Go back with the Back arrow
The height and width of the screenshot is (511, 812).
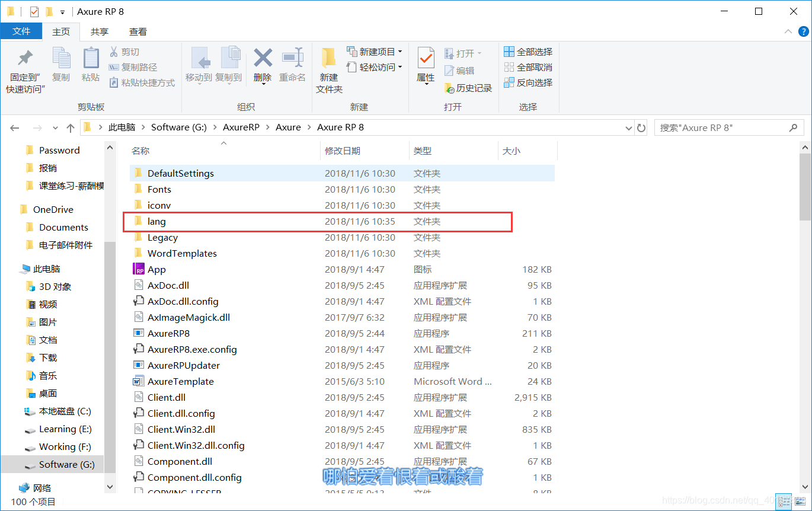click(15, 127)
